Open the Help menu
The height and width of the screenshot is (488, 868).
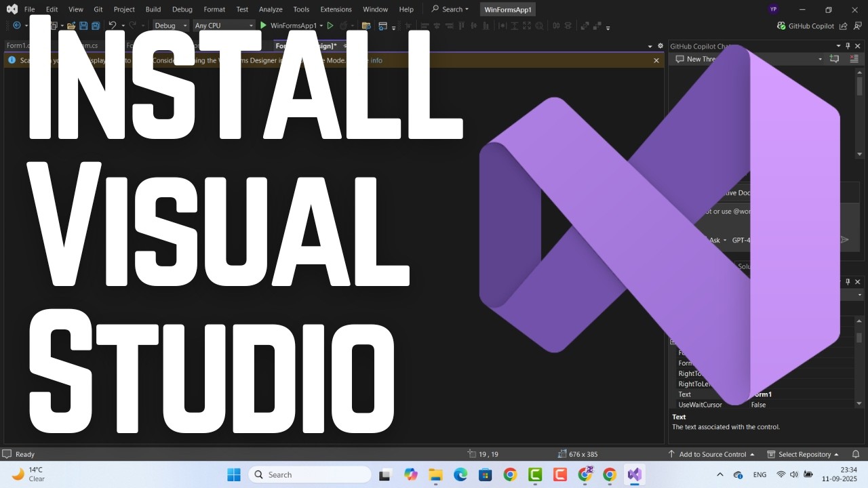(x=406, y=9)
